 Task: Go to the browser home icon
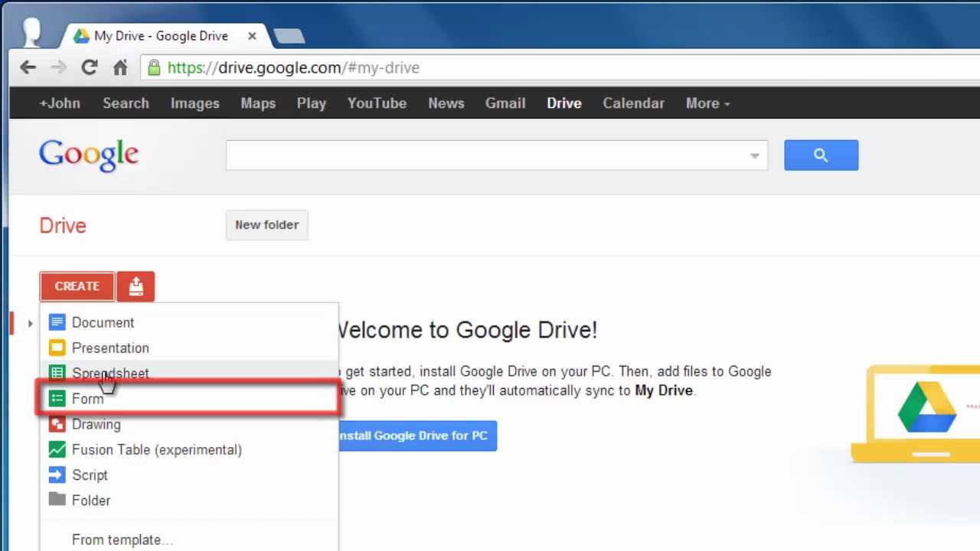pos(120,67)
